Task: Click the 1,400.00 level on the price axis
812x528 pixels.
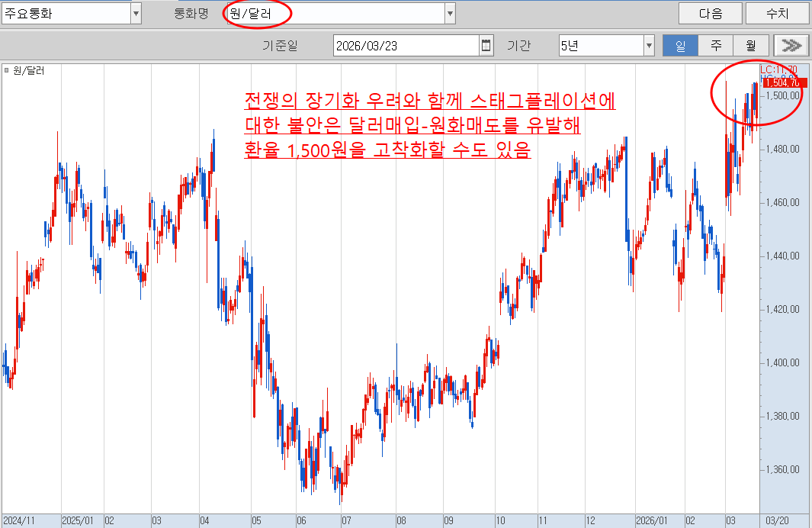Action: tap(784, 362)
